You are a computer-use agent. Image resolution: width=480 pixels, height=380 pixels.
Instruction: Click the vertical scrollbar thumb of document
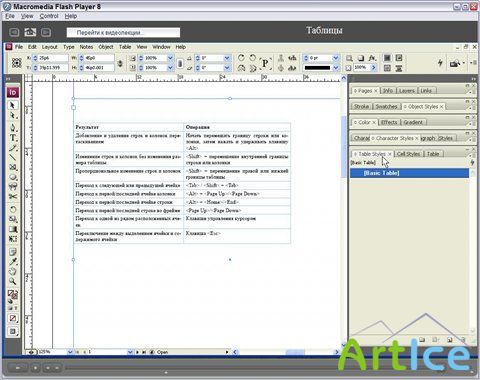344,147
